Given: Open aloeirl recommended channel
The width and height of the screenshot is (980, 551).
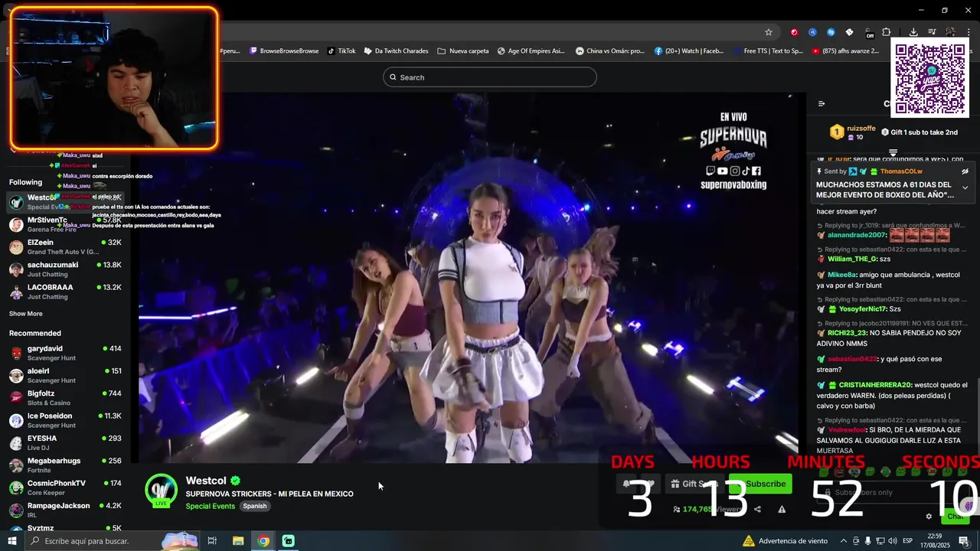Looking at the screenshot, I should (x=65, y=376).
